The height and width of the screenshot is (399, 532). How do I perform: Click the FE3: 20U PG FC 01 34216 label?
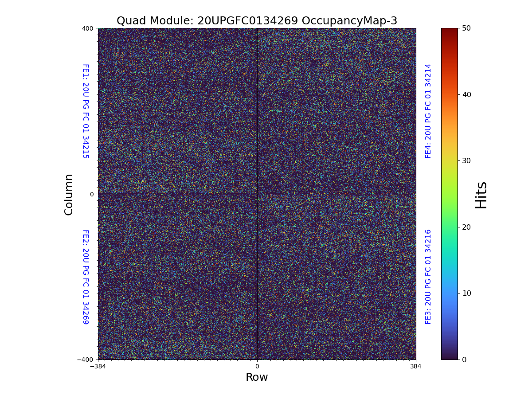pos(428,277)
